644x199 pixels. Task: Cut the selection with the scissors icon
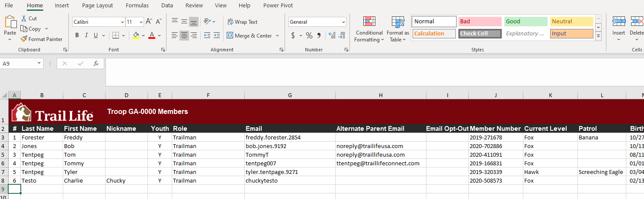click(23, 19)
